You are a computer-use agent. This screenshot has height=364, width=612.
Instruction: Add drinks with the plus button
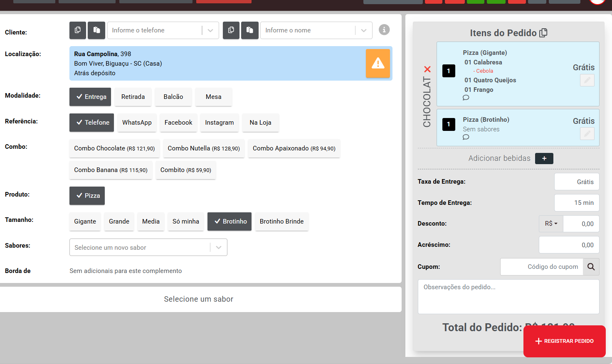click(544, 158)
